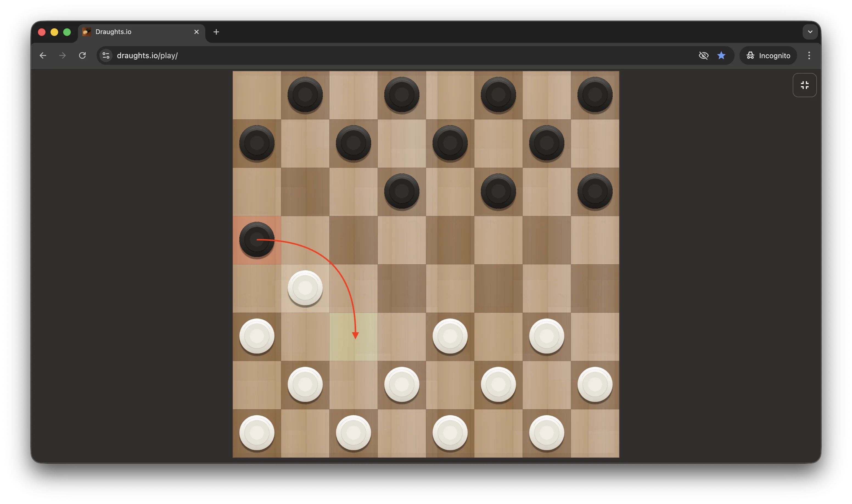Expand the tab overview chevron at top right
852x504 pixels.
coord(810,32)
